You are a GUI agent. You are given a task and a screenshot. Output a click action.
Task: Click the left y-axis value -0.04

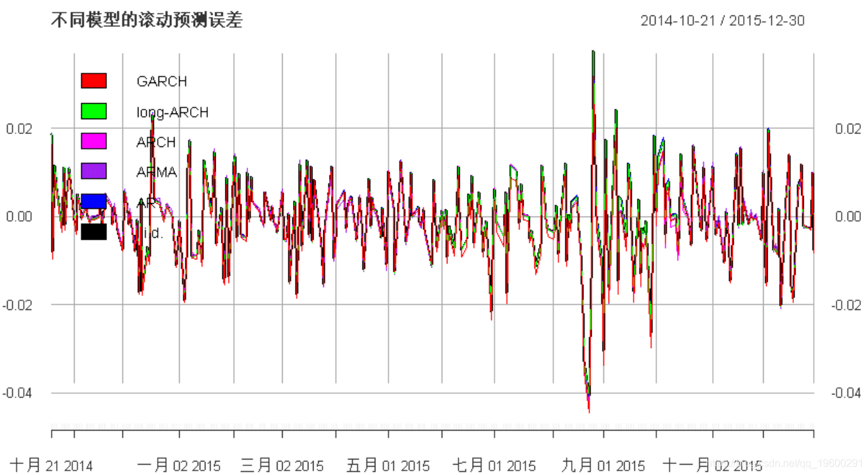(x=17, y=393)
